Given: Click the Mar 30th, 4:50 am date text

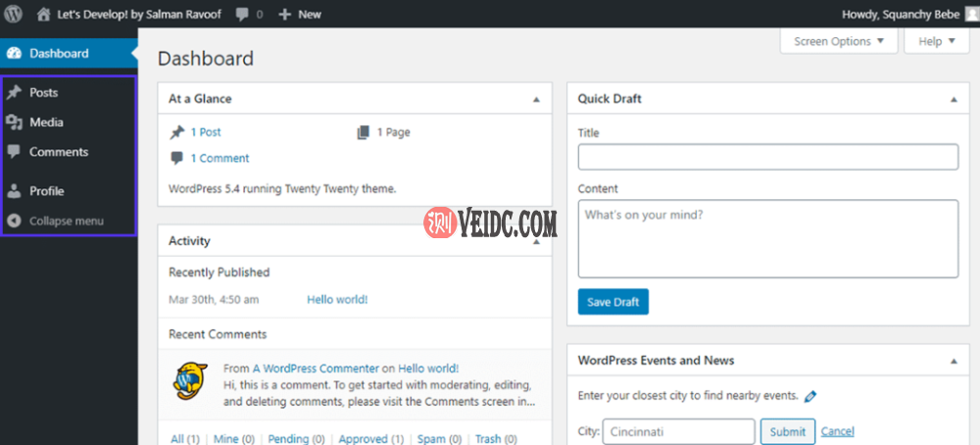Looking at the screenshot, I should click(214, 299).
